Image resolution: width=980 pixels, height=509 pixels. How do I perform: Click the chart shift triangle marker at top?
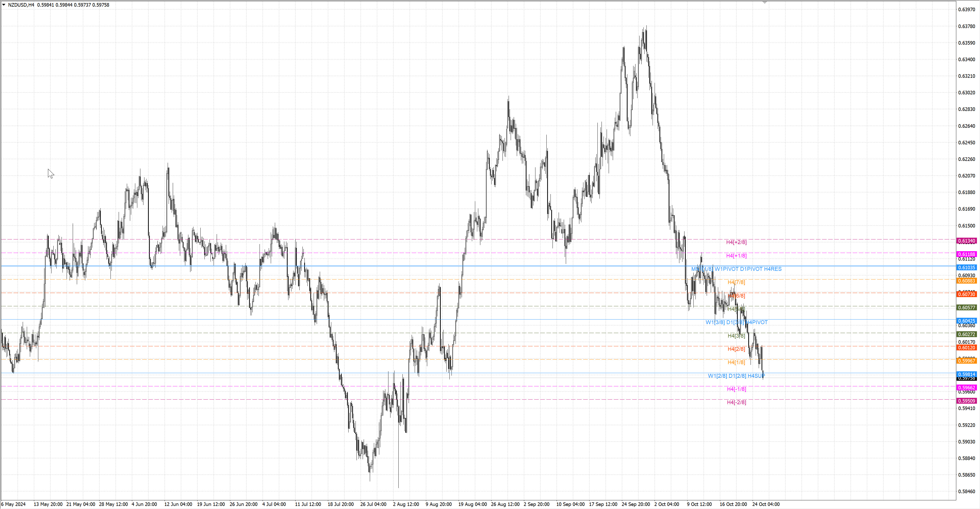(765, 3)
